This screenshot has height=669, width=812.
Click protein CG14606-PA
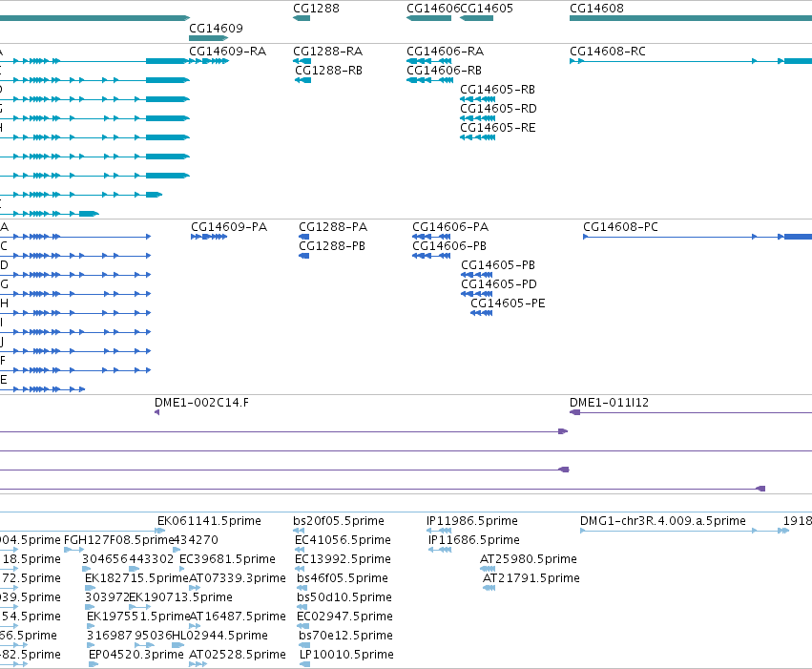[x=450, y=227]
